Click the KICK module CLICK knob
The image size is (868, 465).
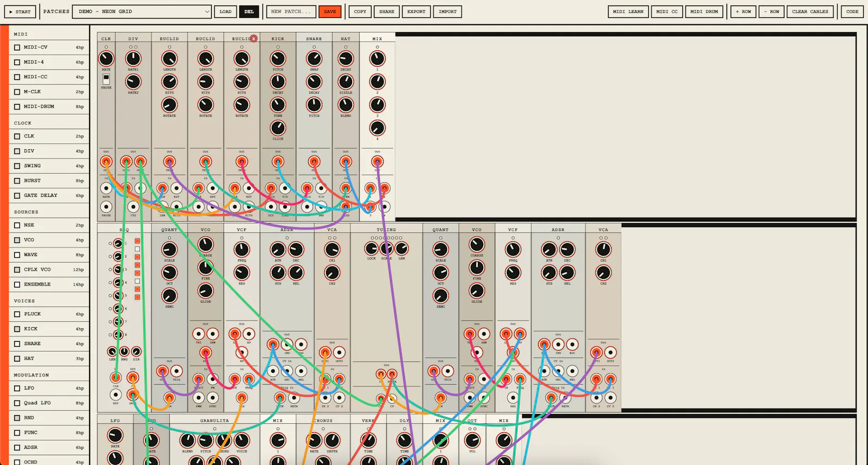[x=278, y=128]
